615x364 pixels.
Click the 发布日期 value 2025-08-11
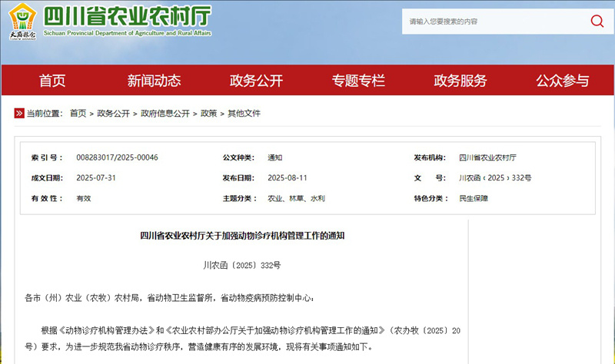coord(287,178)
